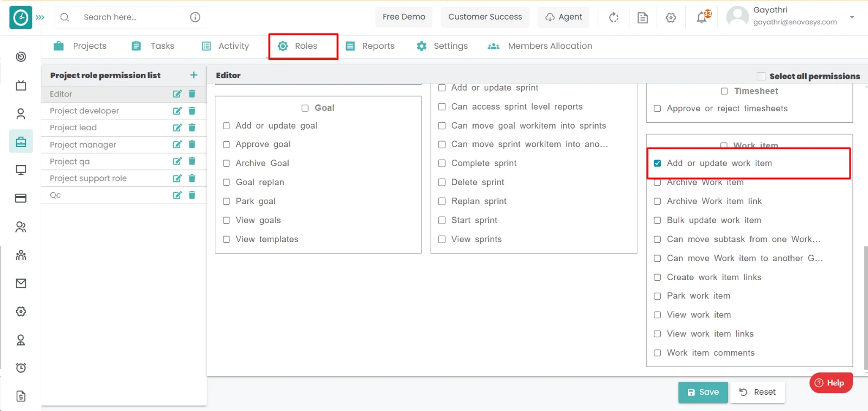Delete the Project developer role

192,111
